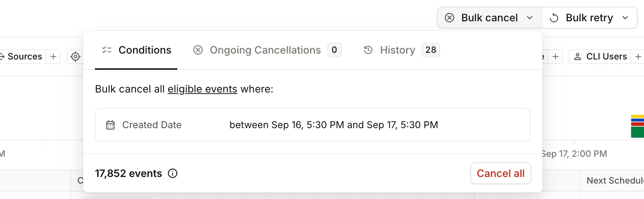Edit the Created Date between condition
This screenshot has width=644, height=199.
333,125
